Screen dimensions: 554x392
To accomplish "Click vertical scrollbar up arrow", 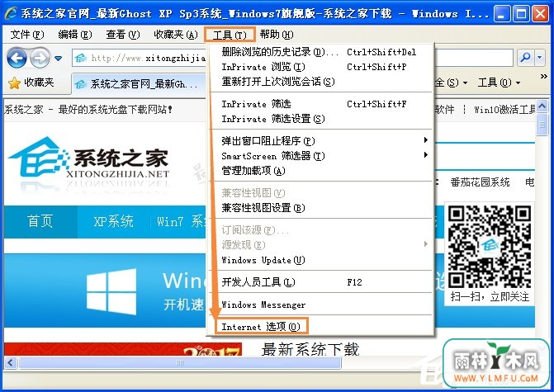I will click(542, 106).
